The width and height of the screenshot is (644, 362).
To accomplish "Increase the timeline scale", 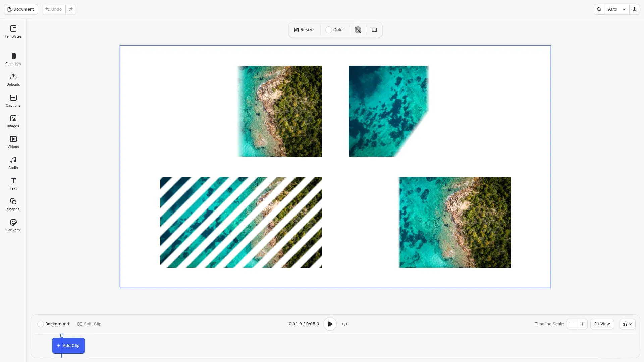I will pyautogui.click(x=582, y=324).
